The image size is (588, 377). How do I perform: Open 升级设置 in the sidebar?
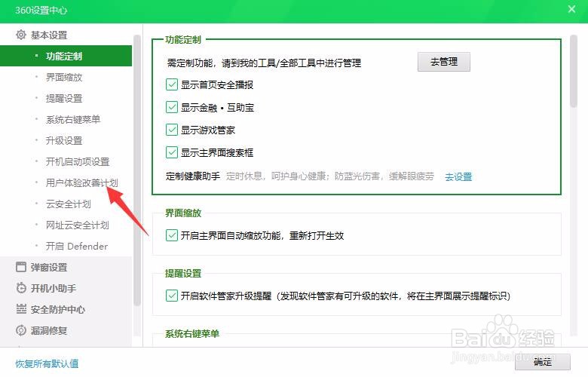[64, 141]
